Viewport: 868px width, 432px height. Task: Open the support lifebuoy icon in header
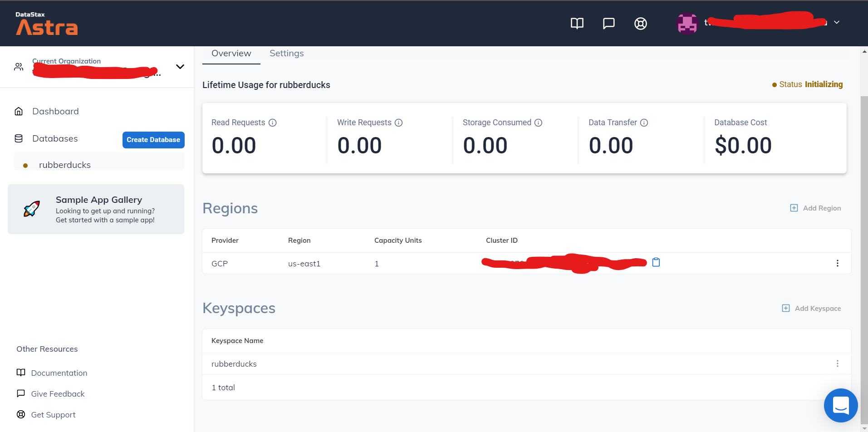tap(640, 23)
